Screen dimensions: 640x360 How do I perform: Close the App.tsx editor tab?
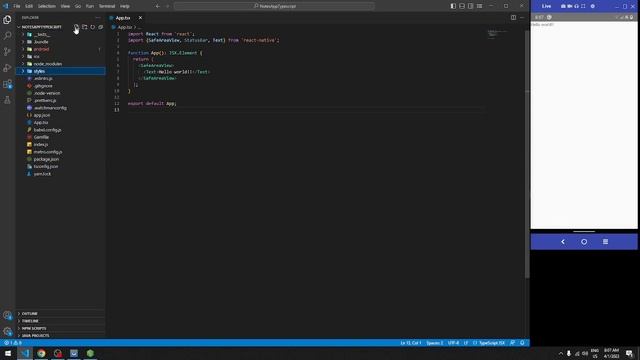[140, 18]
